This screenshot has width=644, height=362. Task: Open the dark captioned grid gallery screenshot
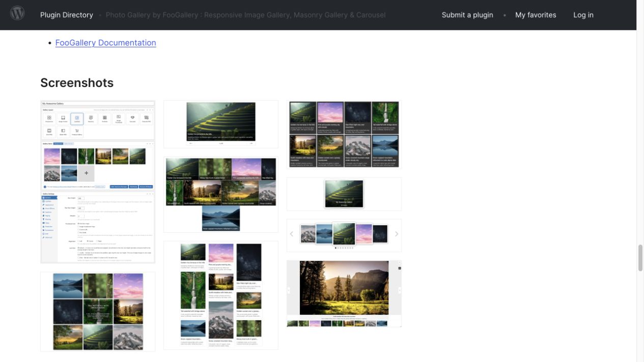tap(344, 134)
